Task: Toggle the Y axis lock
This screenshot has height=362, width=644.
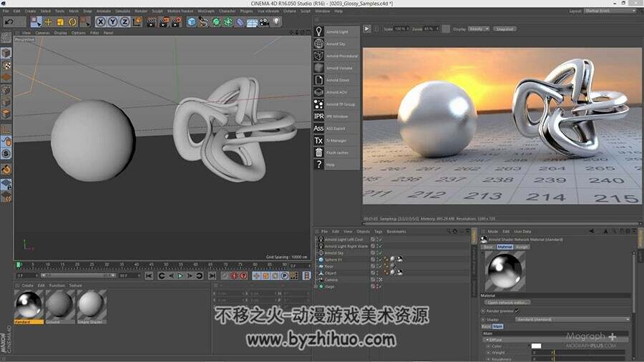Action: point(112,21)
